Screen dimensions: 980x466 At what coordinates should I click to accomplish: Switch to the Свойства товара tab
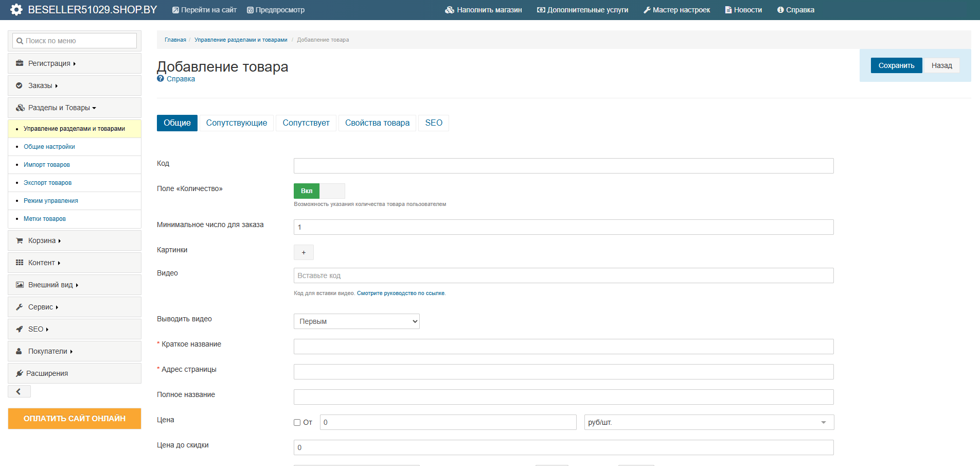pos(377,123)
